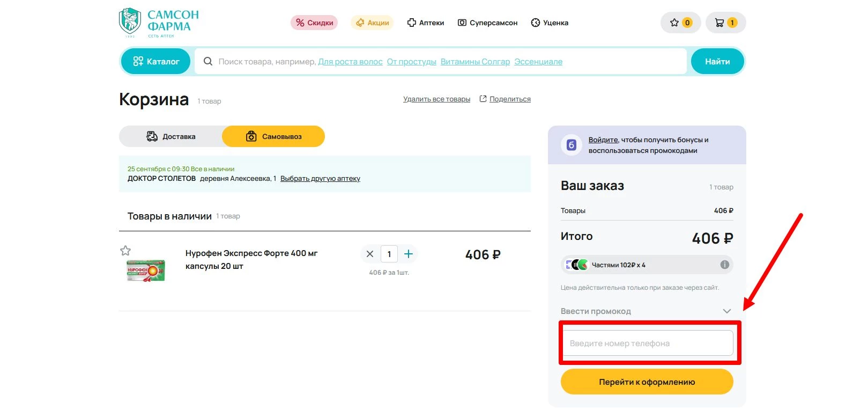Expand Ввести промокод section

pos(646,311)
